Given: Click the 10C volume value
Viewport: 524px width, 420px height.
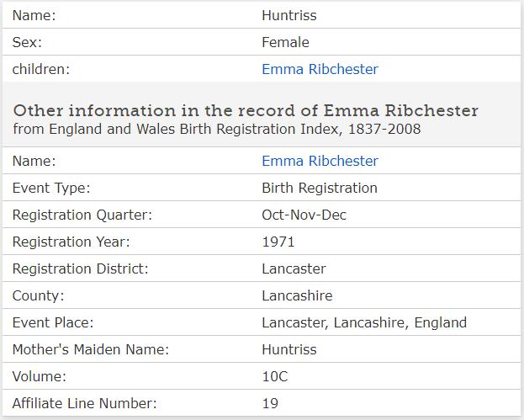Looking at the screenshot, I should pyautogui.click(x=274, y=376).
